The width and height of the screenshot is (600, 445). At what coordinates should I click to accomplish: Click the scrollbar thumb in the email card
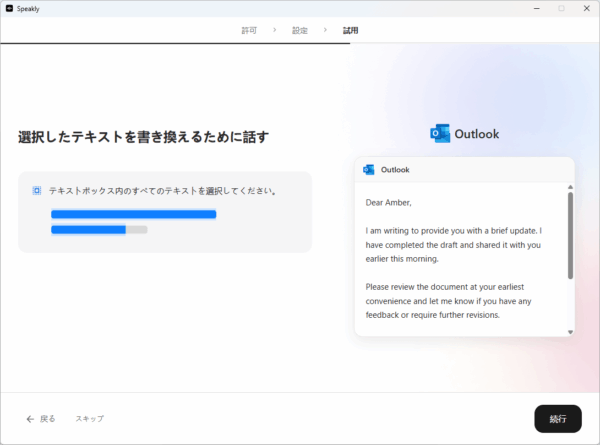click(x=570, y=235)
